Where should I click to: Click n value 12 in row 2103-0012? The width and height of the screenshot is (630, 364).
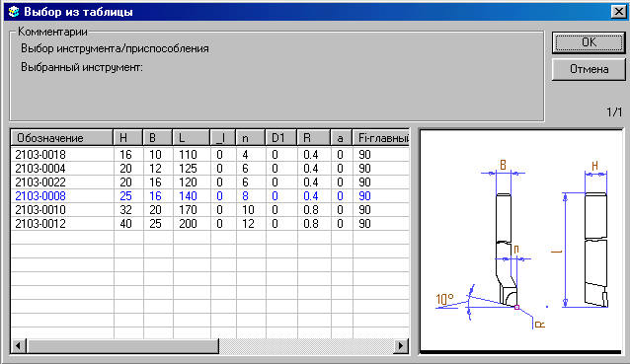[248, 224]
